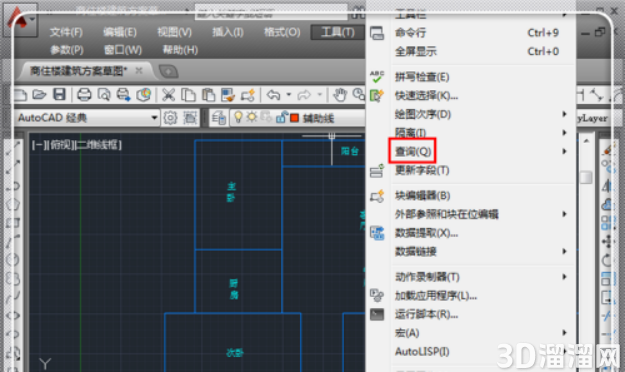Click the red layer color swatch
The height and width of the screenshot is (372, 625).
click(295, 118)
